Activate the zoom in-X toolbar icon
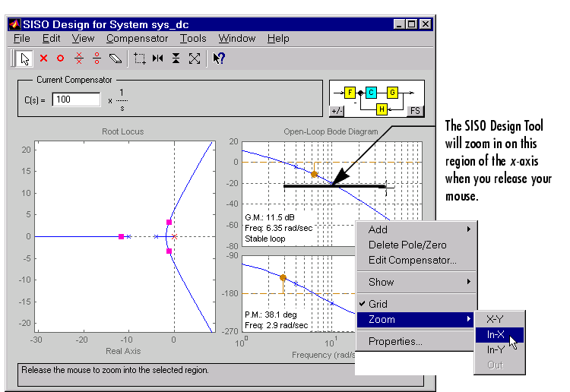 (157, 58)
